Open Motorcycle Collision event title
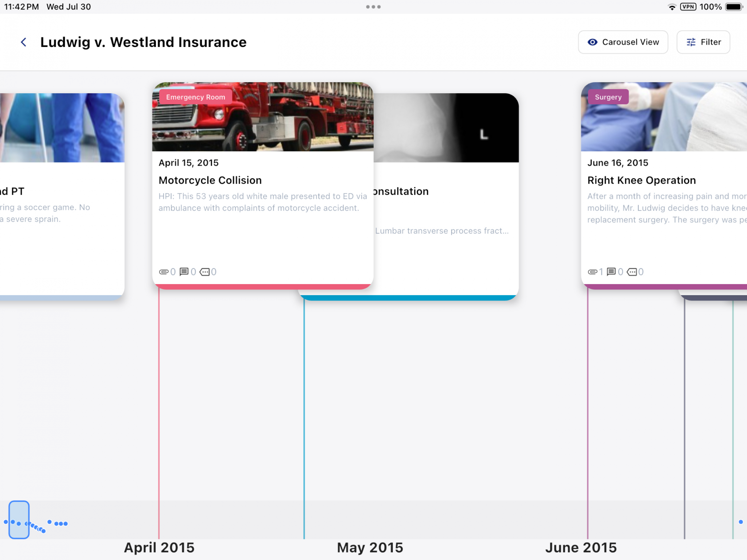Image resolution: width=747 pixels, height=560 pixels. tap(210, 180)
